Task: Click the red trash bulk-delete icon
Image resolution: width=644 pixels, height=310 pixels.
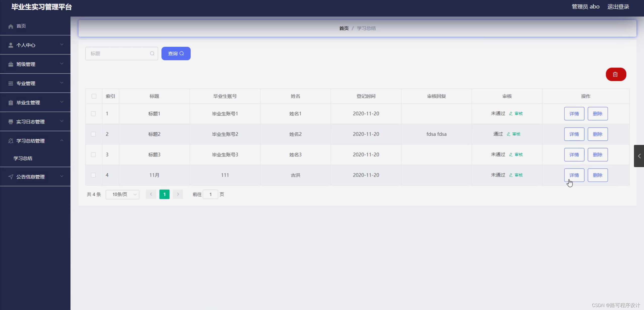Action: pos(616,74)
